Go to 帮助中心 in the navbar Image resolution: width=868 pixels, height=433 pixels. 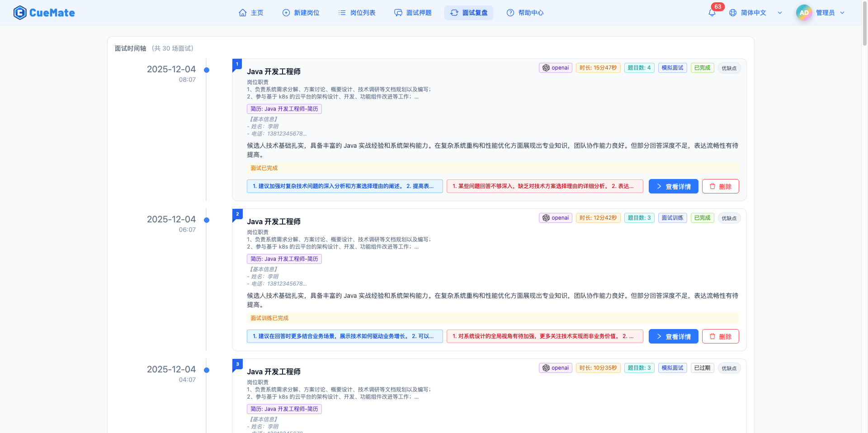(x=524, y=13)
